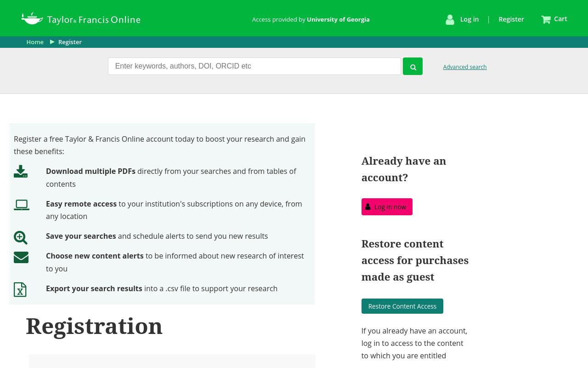Click the 'Already have an account?' heading
The image size is (588, 368).
pos(404,169)
